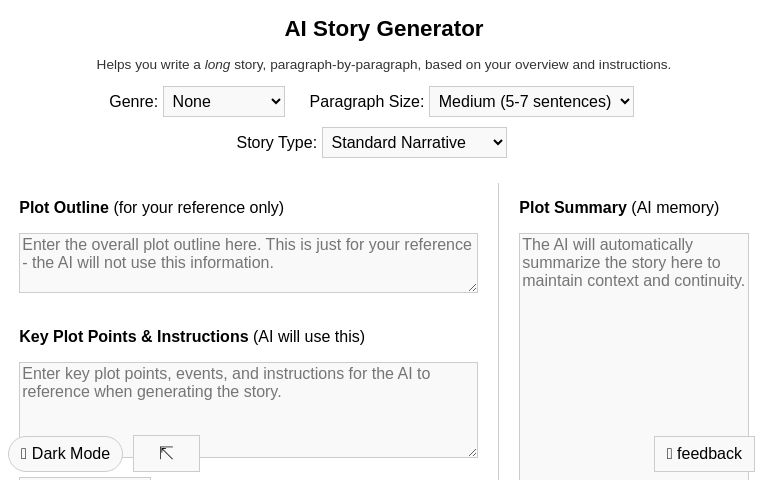Click the italic word 'long' in the description
This screenshot has width=768, height=480.
217,65
